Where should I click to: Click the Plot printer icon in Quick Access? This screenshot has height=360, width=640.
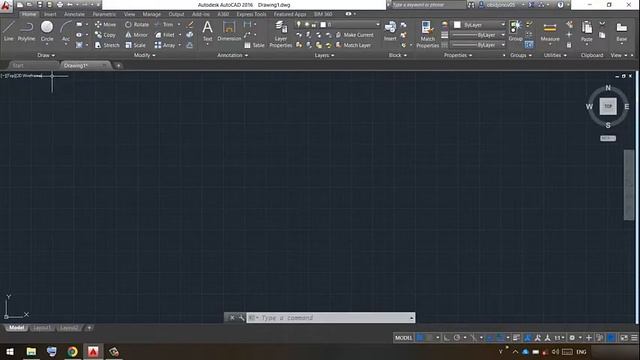60,5
